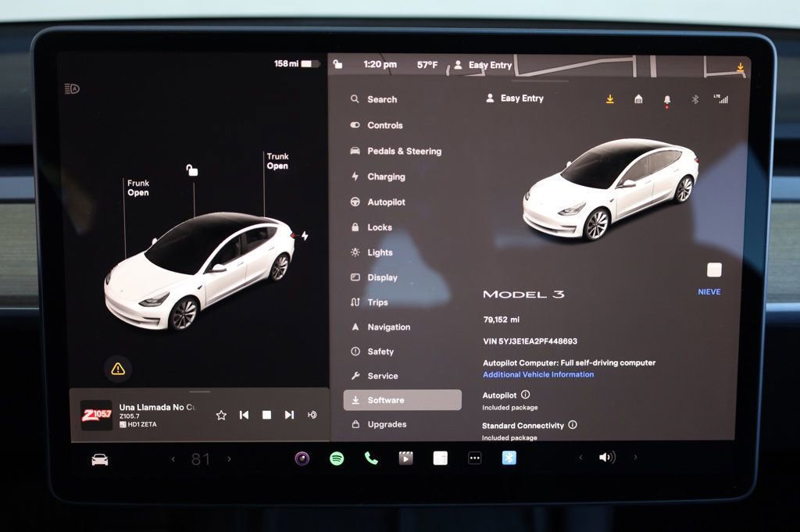Open Pedals & Steering settings

396,152
